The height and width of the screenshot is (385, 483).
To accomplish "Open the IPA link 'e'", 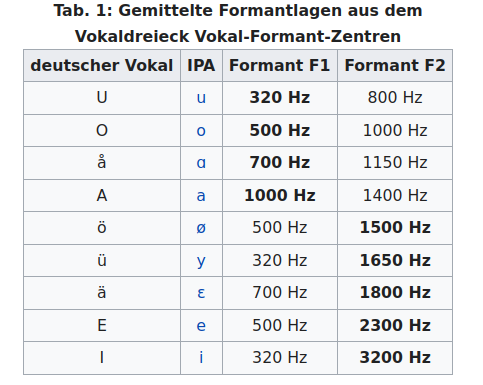I will tap(201, 325).
